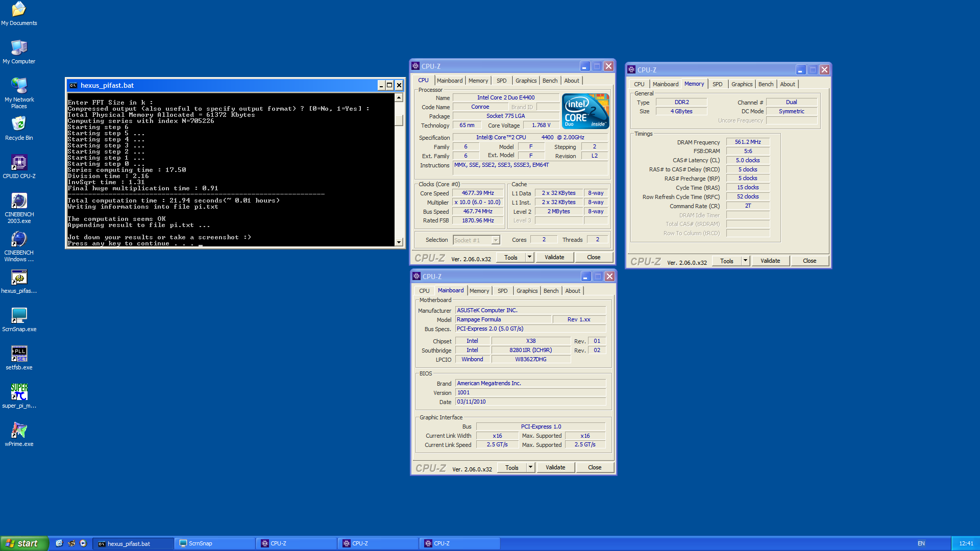
Task: Open My Computer desktop icon
Action: 19,52
